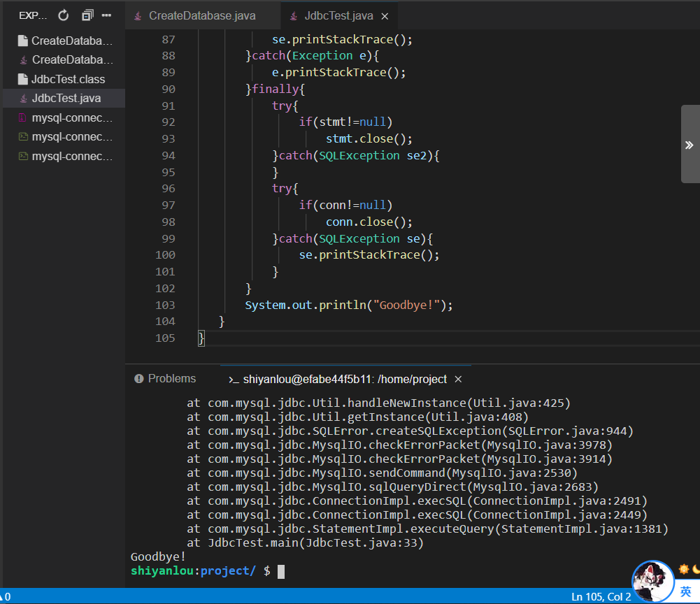Screen dimensions: 700x604
Task: Click the Problems warning icon
Action: pos(139,379)
